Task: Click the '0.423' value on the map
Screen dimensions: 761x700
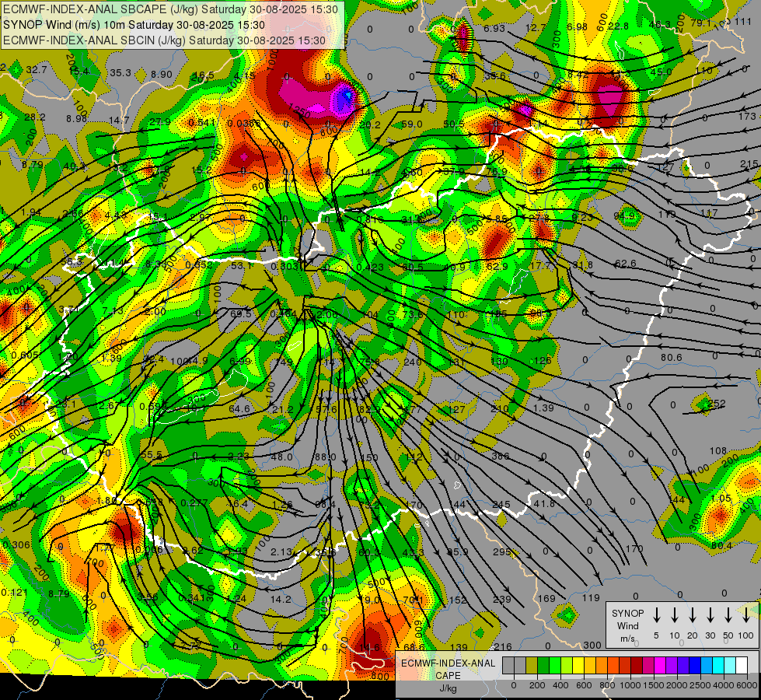Action: [x=370, y=267]
